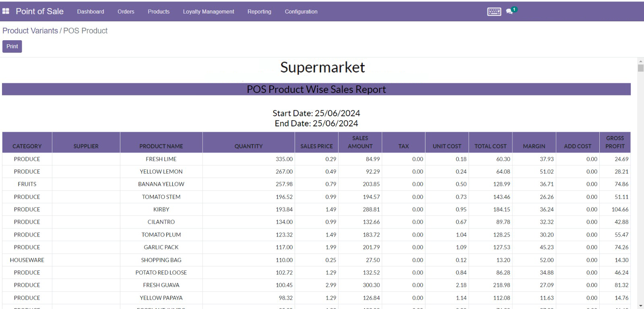Expand the Products menu
This screenshot has width=644, height=309.
[159, 12]
